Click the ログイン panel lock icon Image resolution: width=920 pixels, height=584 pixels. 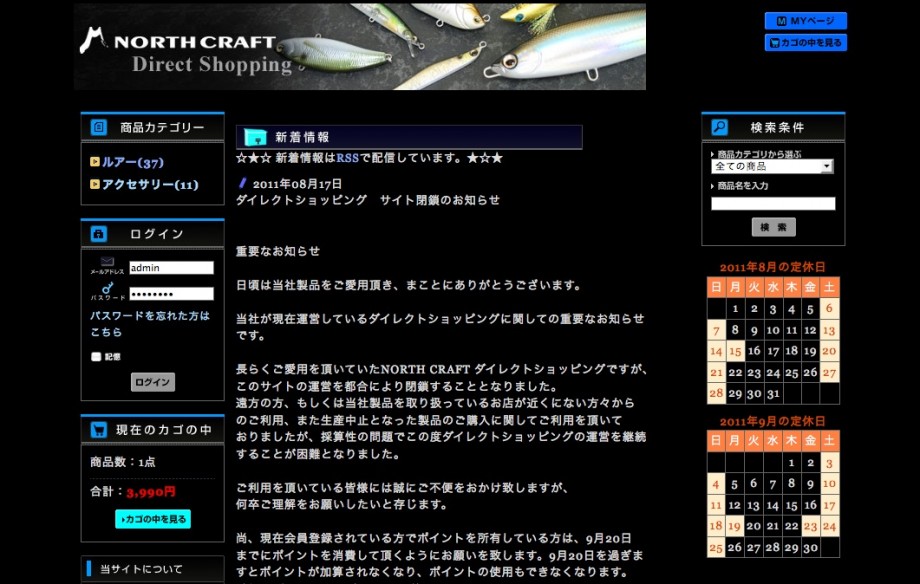99,234
